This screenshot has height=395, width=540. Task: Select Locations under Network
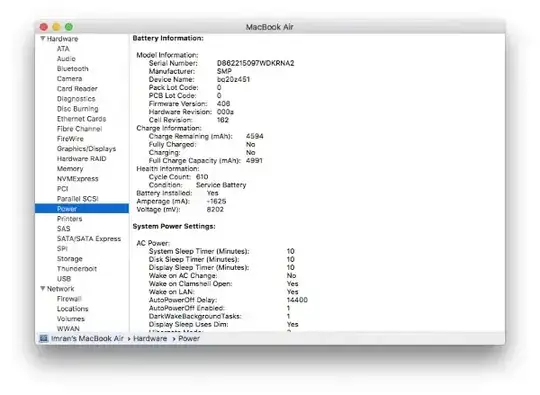coord(73,309)
